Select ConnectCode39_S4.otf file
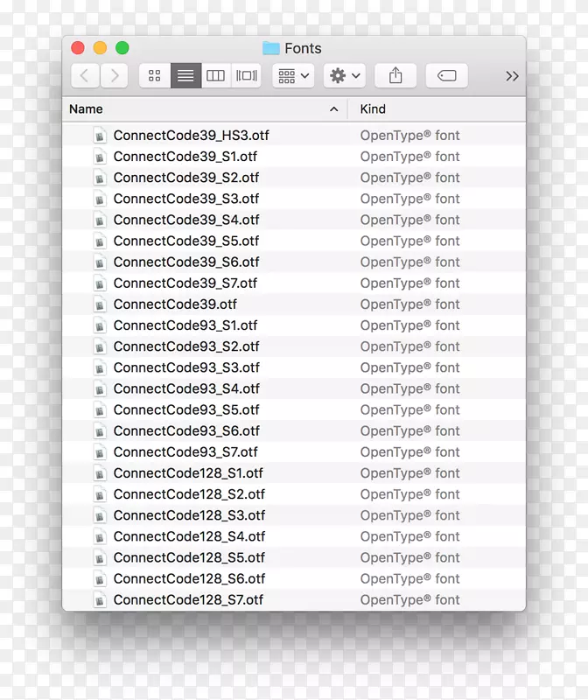The image size is (588, 700). (x=294, y=220)
